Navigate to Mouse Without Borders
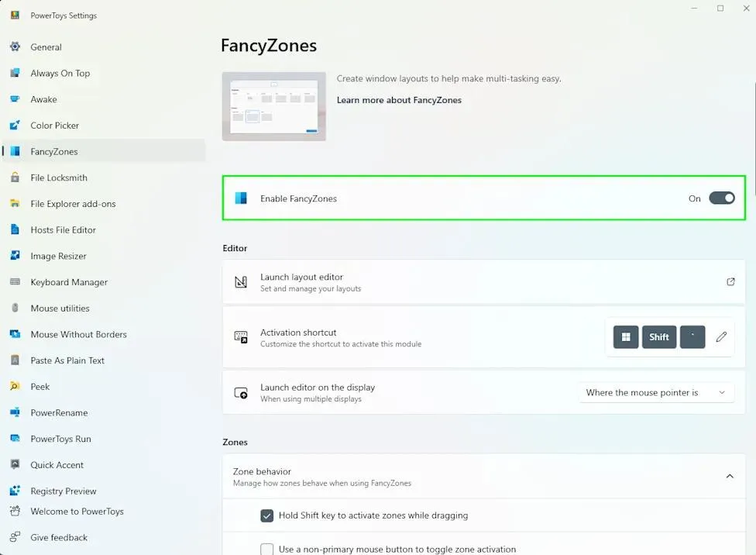Image resolution: width=756 pixels, height=555 pixels. pos(78,334)
